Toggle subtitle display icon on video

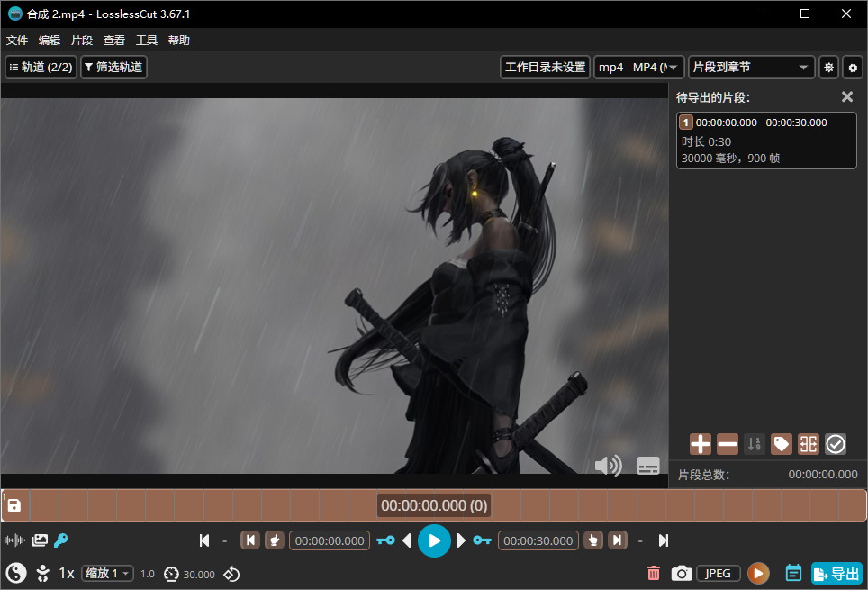[648, 466]
